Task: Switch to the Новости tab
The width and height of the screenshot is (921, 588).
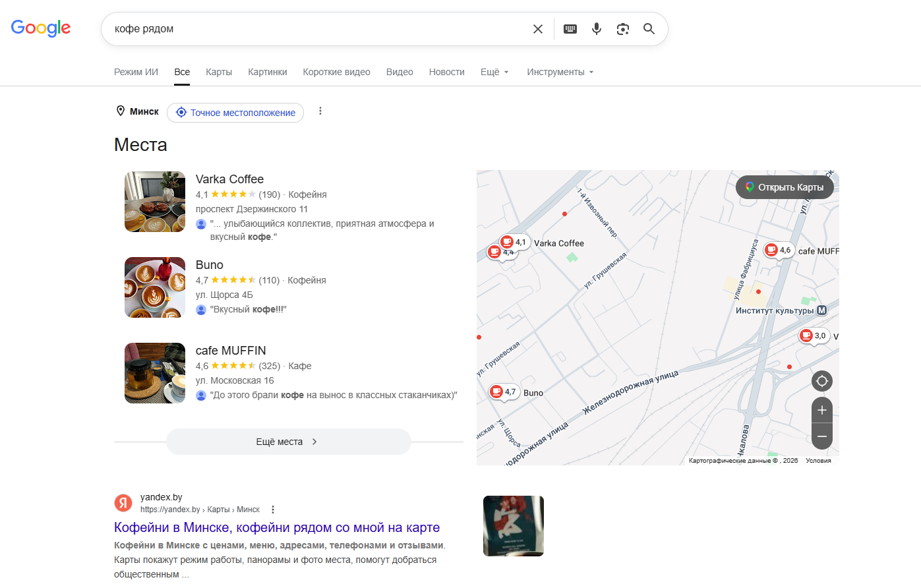Action: [446, 72]
